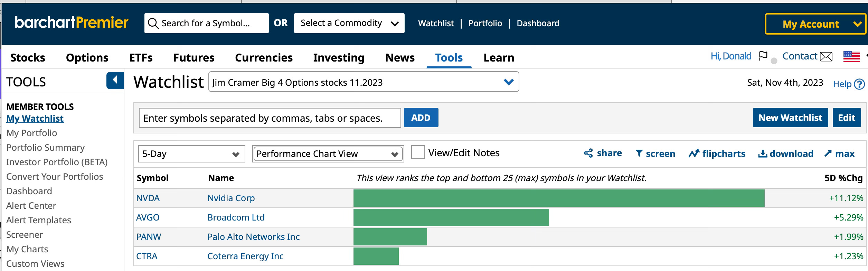Open the Options menu

click(87, 57)
